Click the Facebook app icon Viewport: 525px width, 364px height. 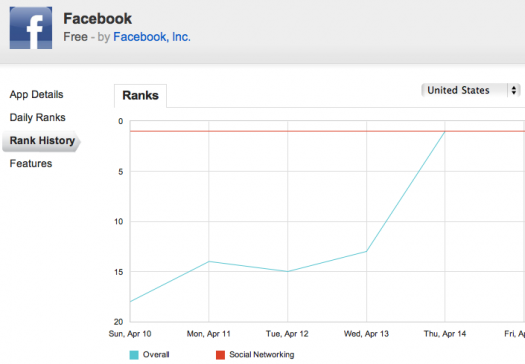pyautogui.click(x=31, y=28)
